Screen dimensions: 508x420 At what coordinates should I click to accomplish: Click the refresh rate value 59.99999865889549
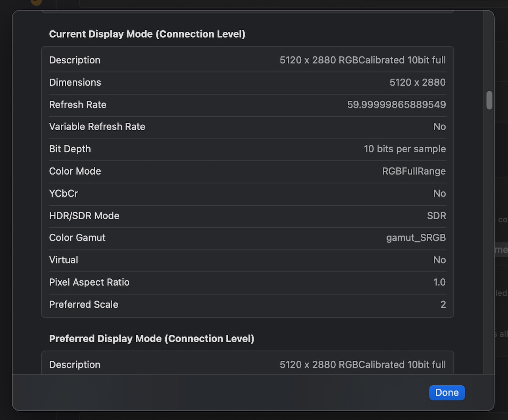[x=396, y=104]
